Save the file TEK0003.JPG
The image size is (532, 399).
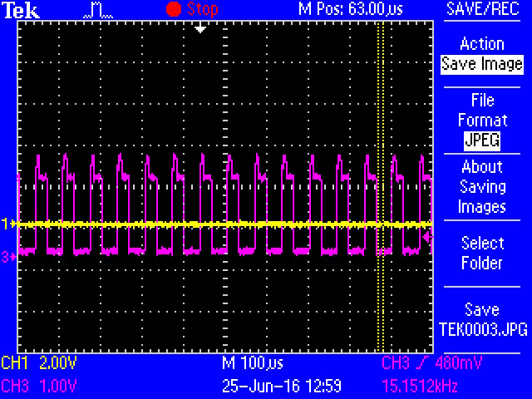pos(483,319)
